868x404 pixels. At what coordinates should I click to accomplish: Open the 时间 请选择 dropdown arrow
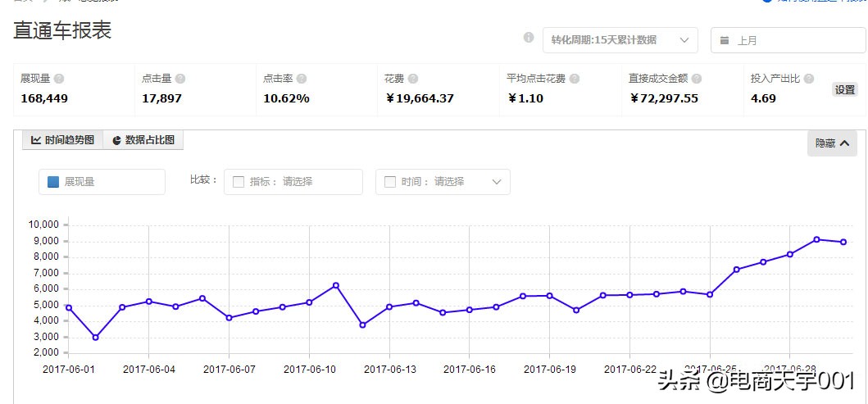(x=497, y=182)
